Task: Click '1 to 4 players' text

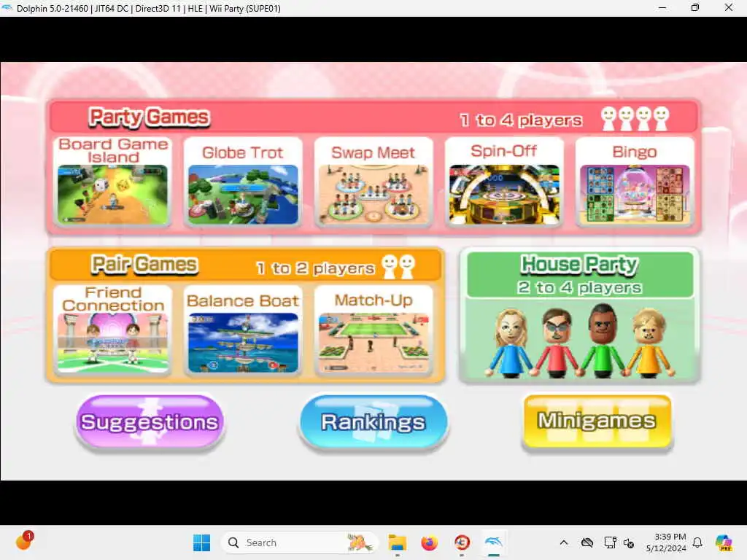Action: click(521, 120)
